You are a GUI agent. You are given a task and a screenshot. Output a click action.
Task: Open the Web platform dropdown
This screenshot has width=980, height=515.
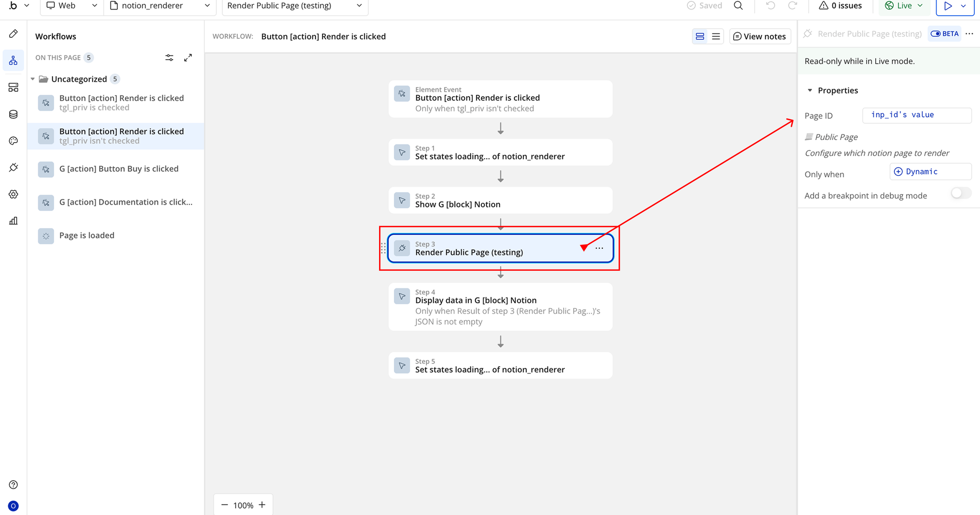pos(72,6)
